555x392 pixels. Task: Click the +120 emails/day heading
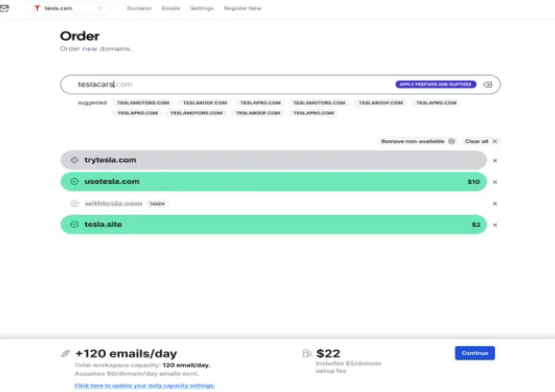126,353
